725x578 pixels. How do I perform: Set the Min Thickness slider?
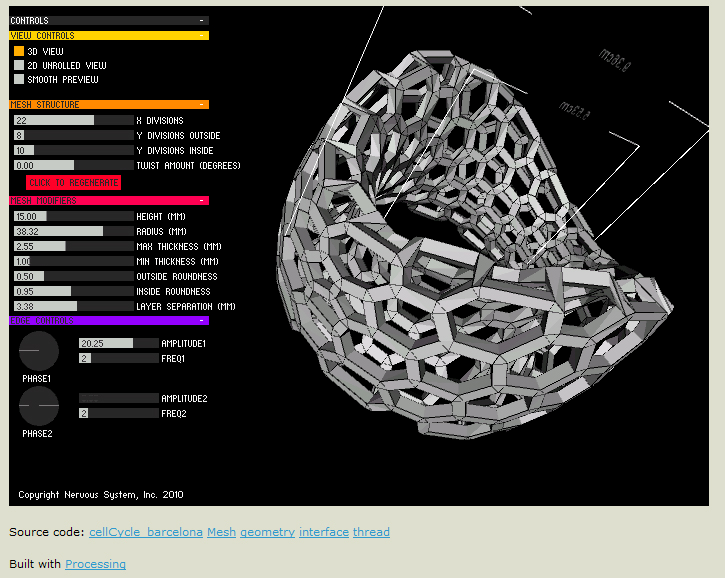pyautogui.click(x=74, y=261)
